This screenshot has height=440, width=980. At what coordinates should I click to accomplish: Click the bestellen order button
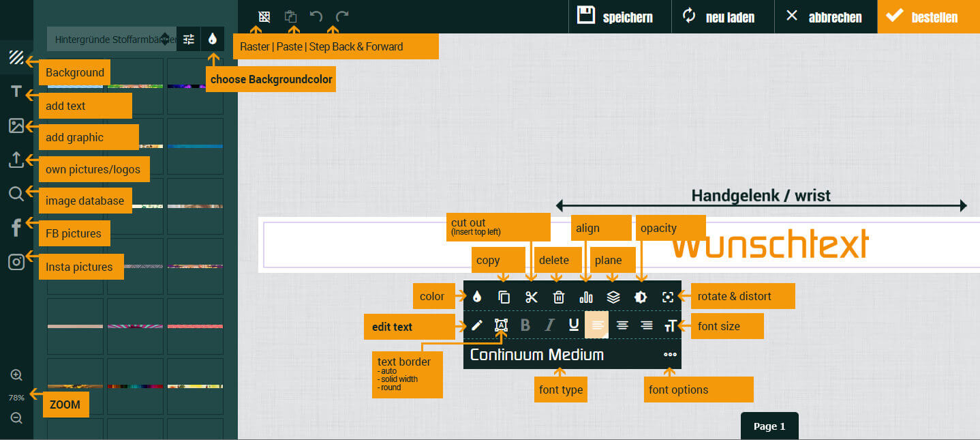tap(929, 16)
